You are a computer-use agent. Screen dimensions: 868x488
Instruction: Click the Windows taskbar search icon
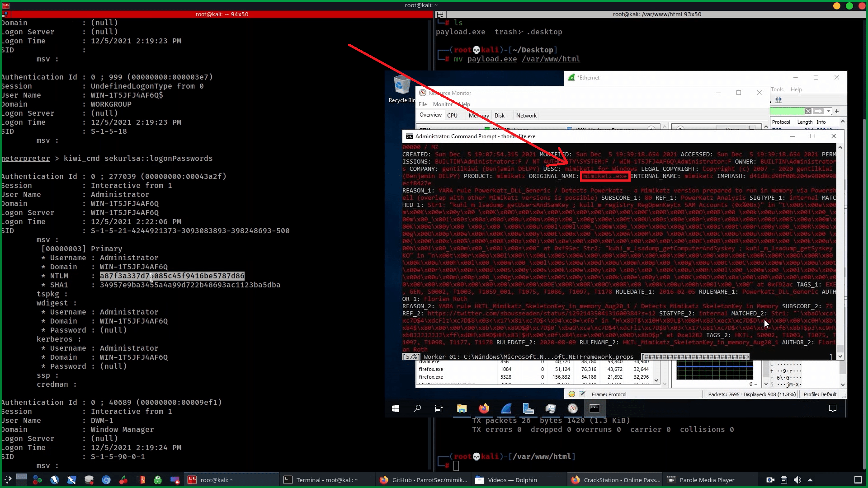[x=417, y=408]
